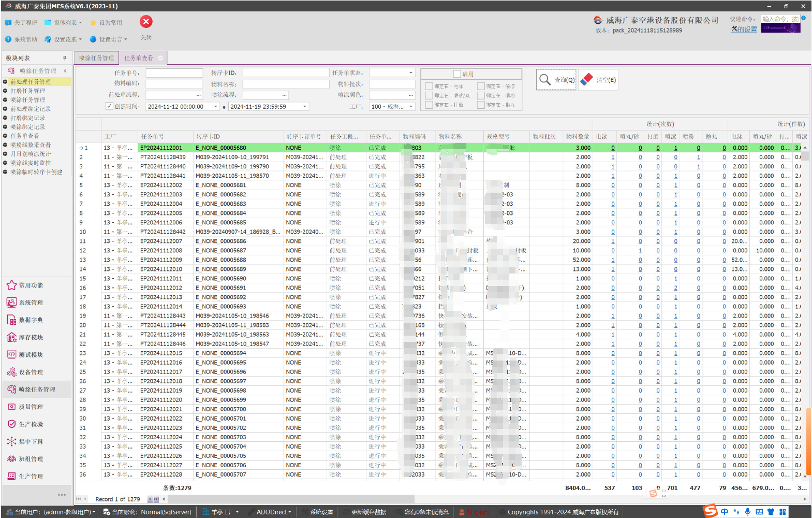Click the blue help question badge by the 快速命令 box
The width and height of the screenshot is (812, 518).
click(x=803, y=18)
